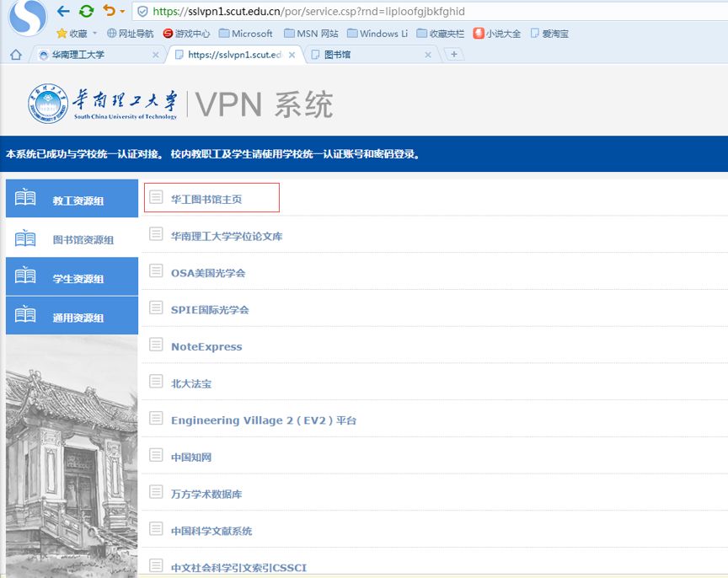The image size is (728, 578).
Task: Click the orange undo arrow icon
Action: coord(109,10)
